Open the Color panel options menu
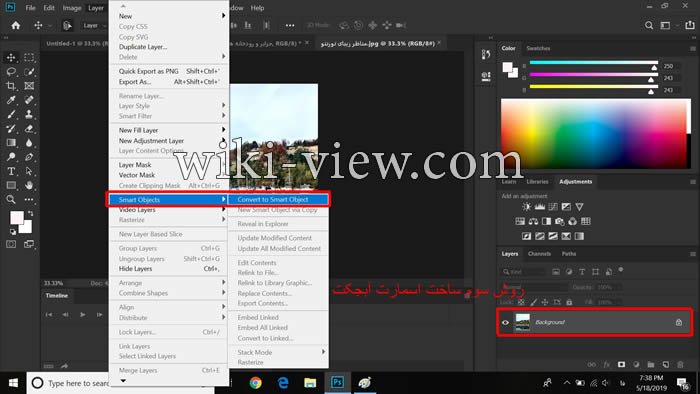Screen dimensions: 700x394 693,48
